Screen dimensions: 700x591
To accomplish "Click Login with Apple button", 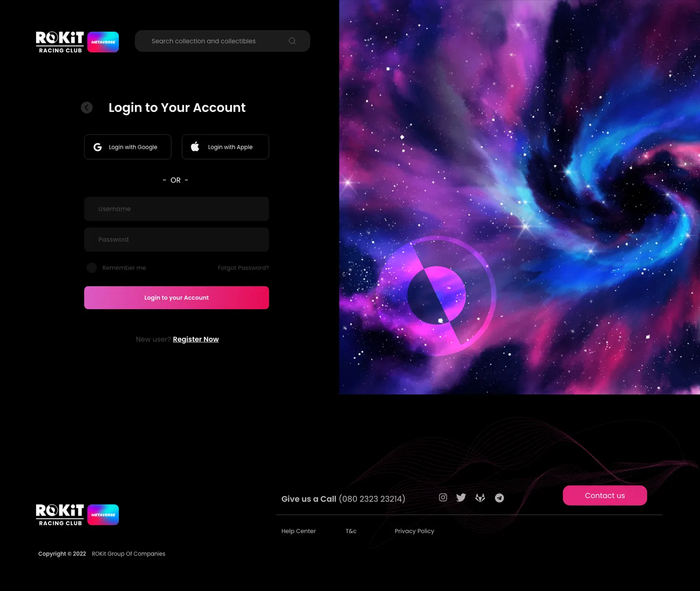I will click(x=225, y=147).
